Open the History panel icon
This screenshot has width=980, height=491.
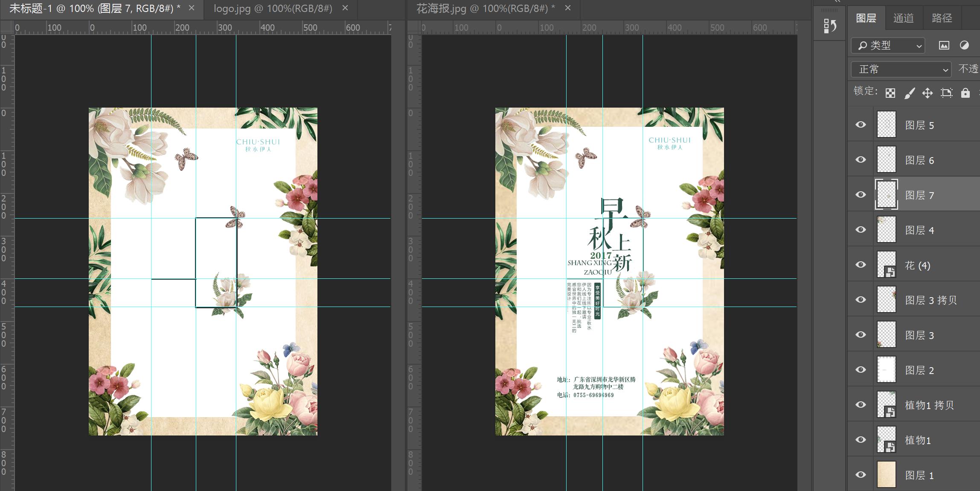(x=829, y=26)
